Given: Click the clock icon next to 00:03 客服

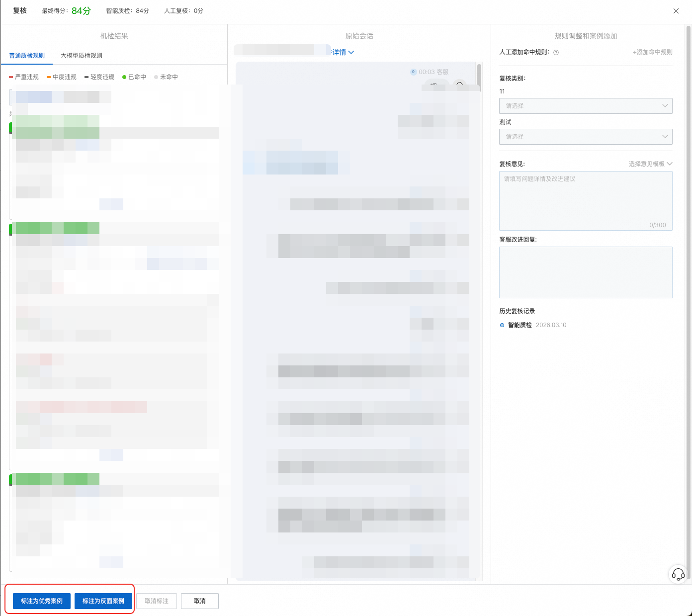Looking at the screenshot, I should pos(413,72).
